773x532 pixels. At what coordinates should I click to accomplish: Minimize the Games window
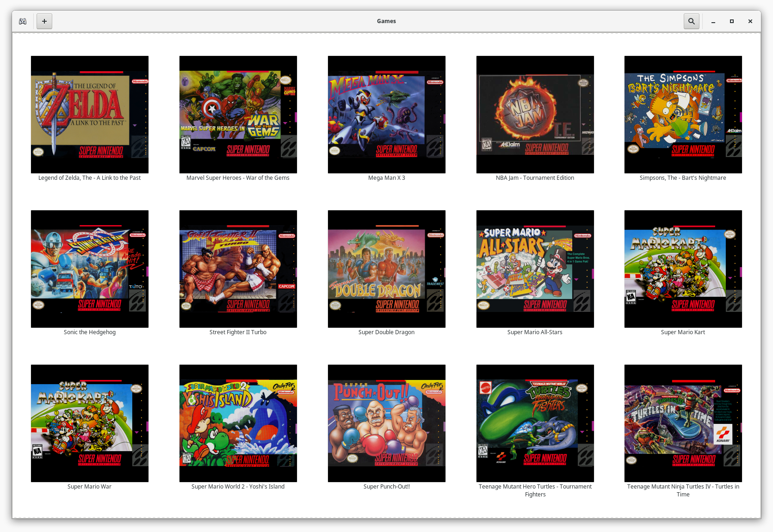pos(713,21)
